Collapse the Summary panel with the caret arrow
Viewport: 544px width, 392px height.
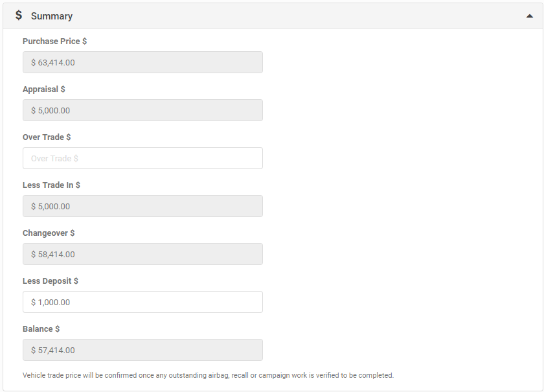click(x=530, y=16)
